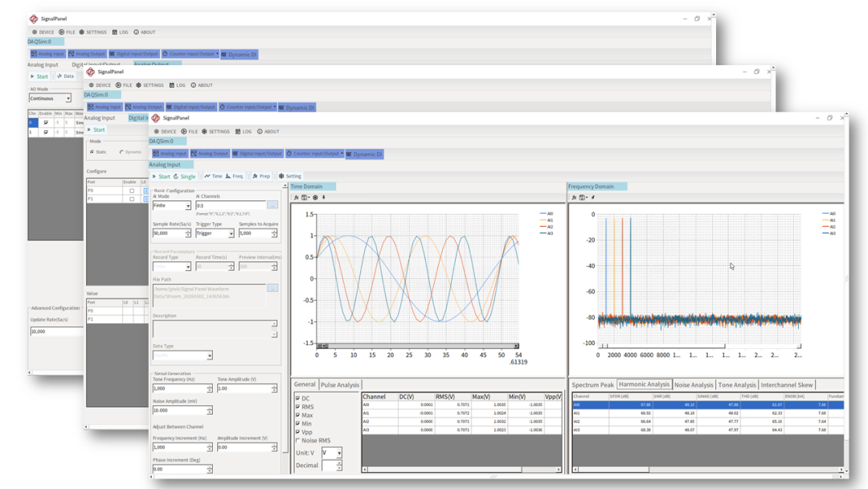
Task: Switch to the Time view icon
Action: coord(213,176)
